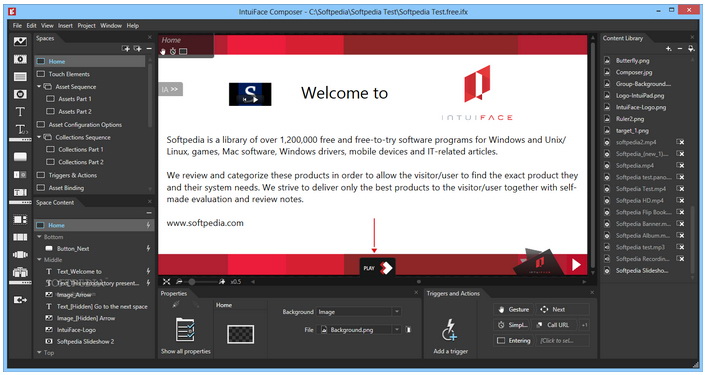Select Softpedia Slideshow 2 in Space Content
The height and width of the screenshot is (375, 706).
pyautogui.click(x=86, y=341)
